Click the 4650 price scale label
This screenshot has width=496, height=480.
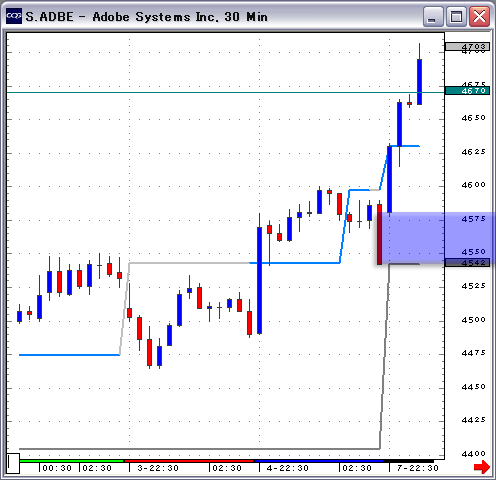[x=474, y=118]
